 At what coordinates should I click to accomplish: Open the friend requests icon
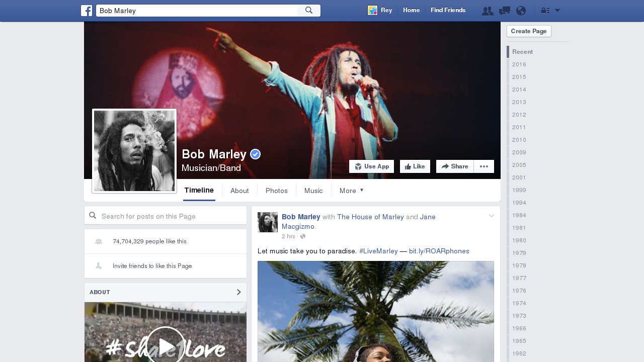tap(488, 11)
